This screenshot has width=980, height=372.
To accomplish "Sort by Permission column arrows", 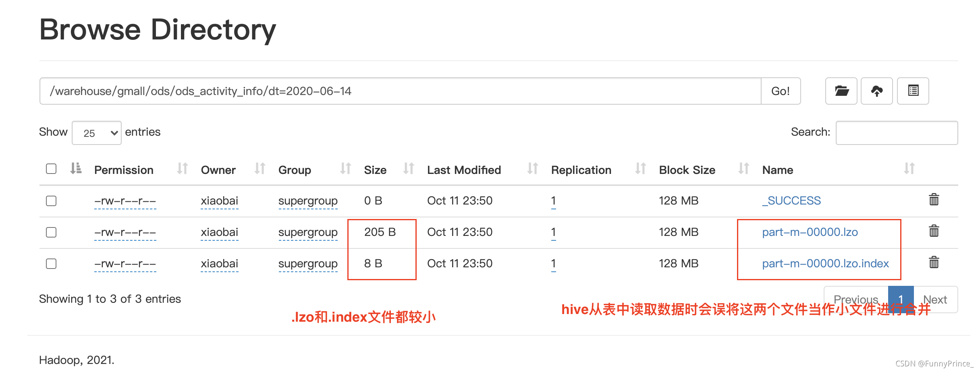I will (x=183, y=169).
